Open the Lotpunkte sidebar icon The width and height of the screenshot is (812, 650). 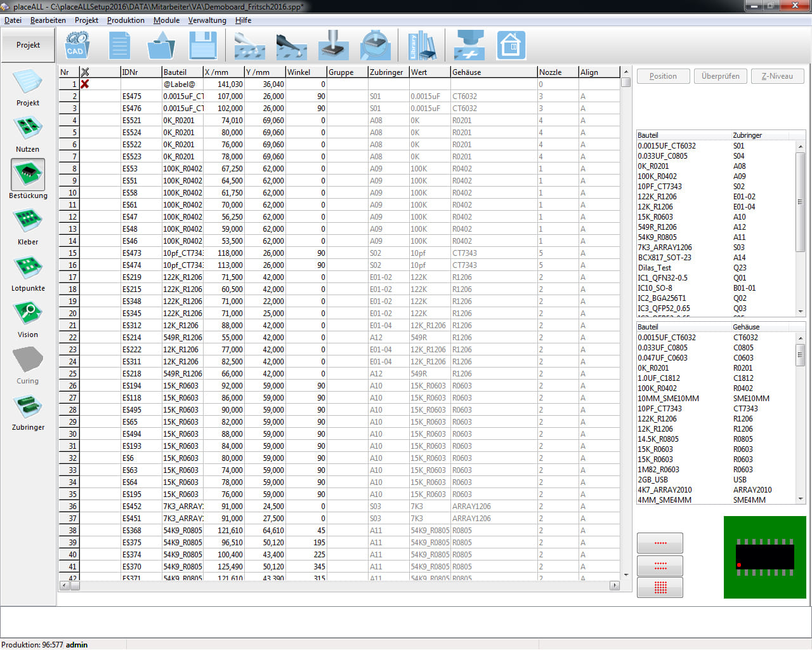28,273
